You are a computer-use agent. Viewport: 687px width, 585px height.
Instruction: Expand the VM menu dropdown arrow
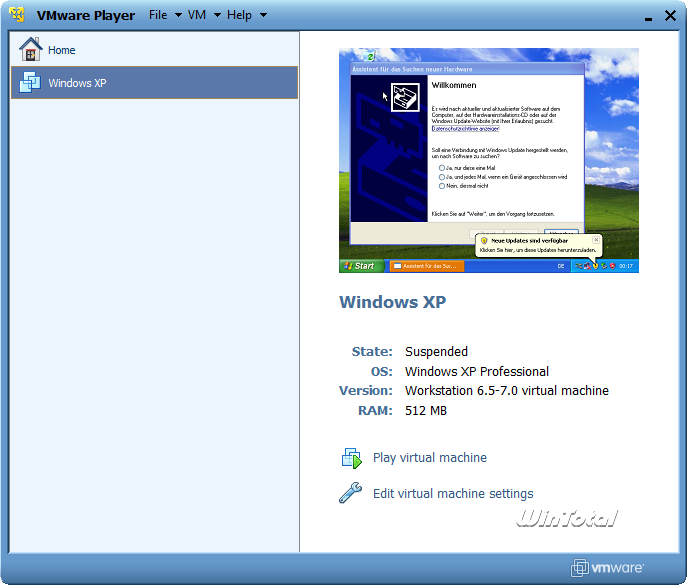217,15
